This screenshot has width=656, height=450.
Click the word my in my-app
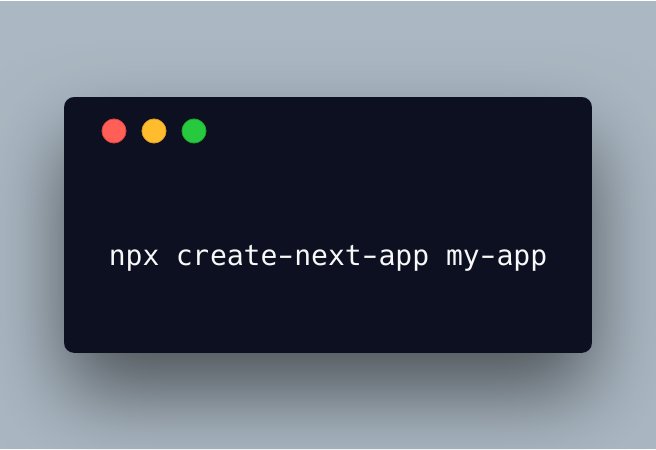coord(463,258)
